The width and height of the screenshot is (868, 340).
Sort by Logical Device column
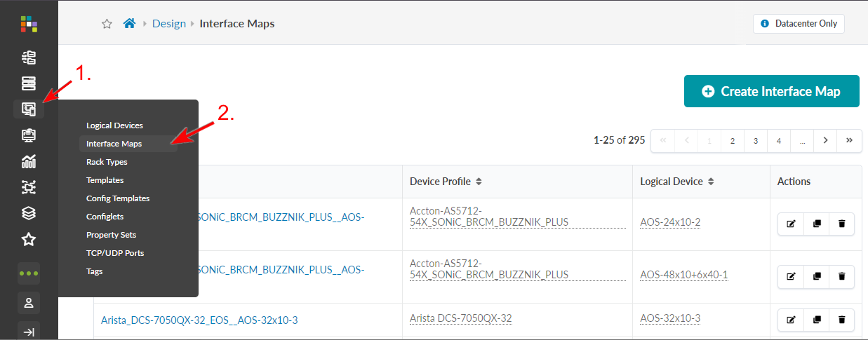coord(711,182)
